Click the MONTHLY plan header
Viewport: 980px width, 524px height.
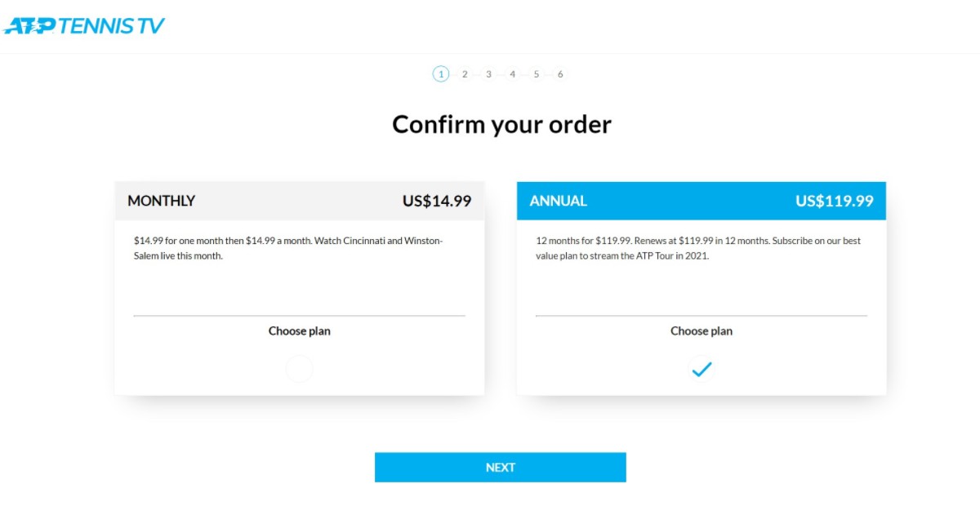(x=300, y=201)
